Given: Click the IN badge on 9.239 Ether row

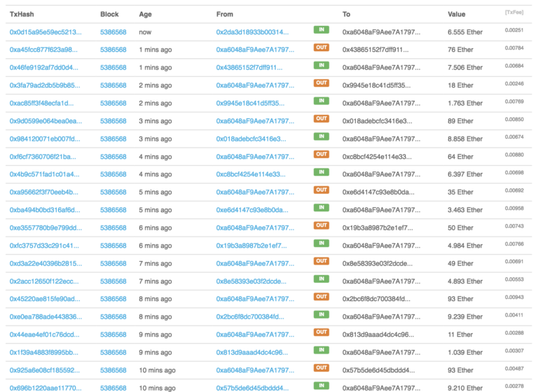Looking at the screenshot, I should coord(321,314).
